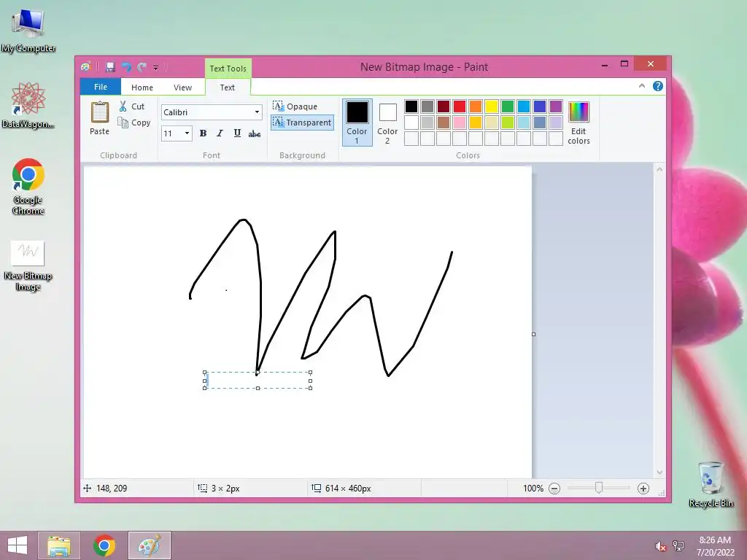Undo the last action
Viewport: 747px width, 560px height.
tap(126, 67)
